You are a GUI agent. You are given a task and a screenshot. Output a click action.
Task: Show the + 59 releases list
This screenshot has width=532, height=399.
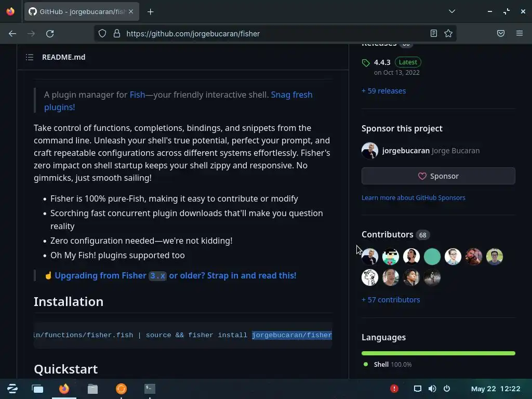pyautogui.click(x=384, y=91)
